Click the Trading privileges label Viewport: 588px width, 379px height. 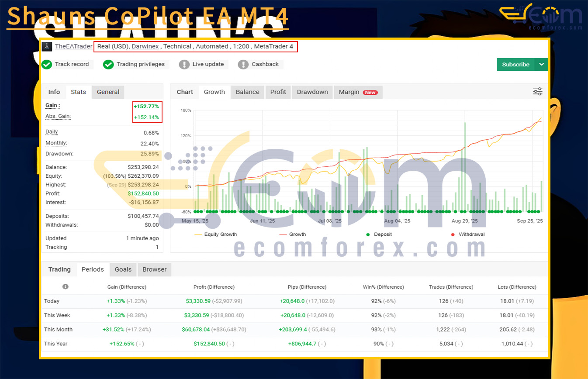(x=141, y=64)
